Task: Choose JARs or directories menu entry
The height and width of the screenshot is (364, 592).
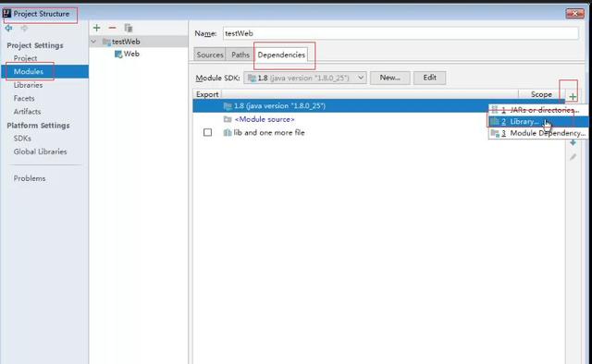Action: coord(538,110)
